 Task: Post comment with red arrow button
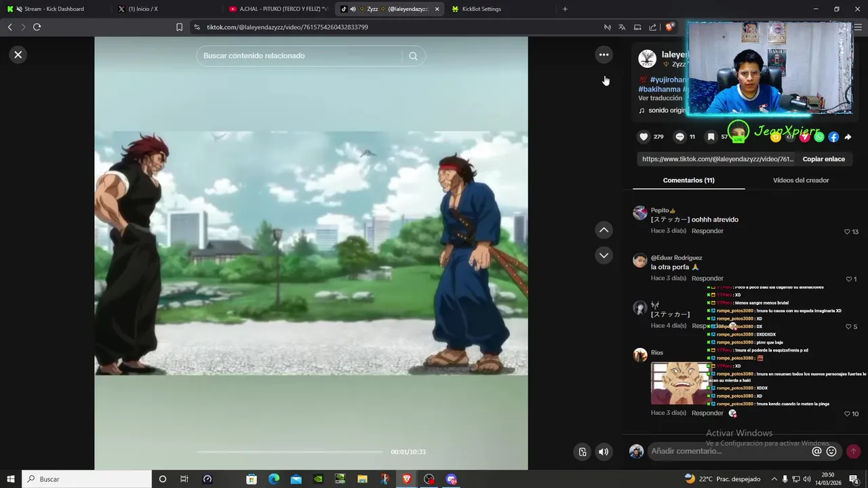click(x=853, y=451)
